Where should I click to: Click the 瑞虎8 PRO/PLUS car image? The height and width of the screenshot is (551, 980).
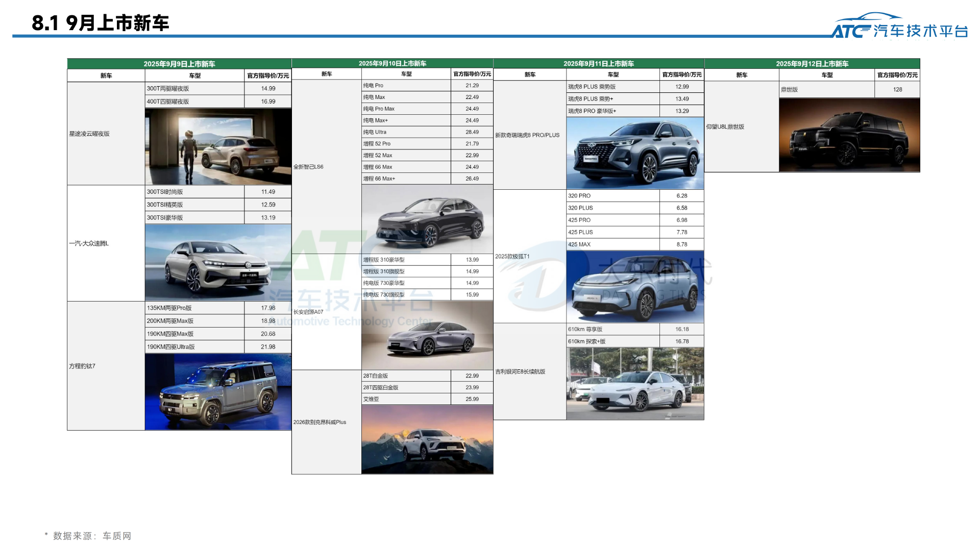tap(635, 153)
